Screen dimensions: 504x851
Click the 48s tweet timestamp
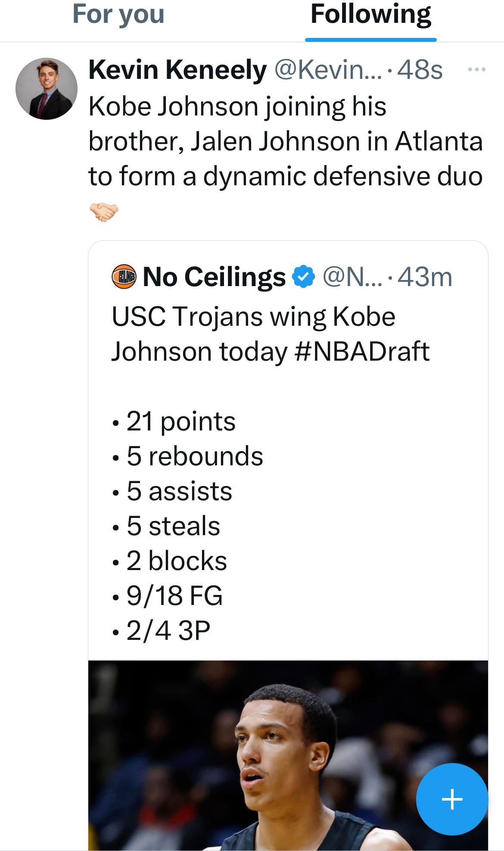point(420,70)
